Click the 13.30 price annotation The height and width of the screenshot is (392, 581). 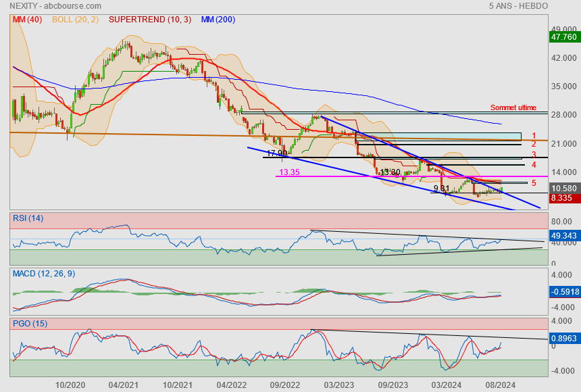tap(390, 172)
